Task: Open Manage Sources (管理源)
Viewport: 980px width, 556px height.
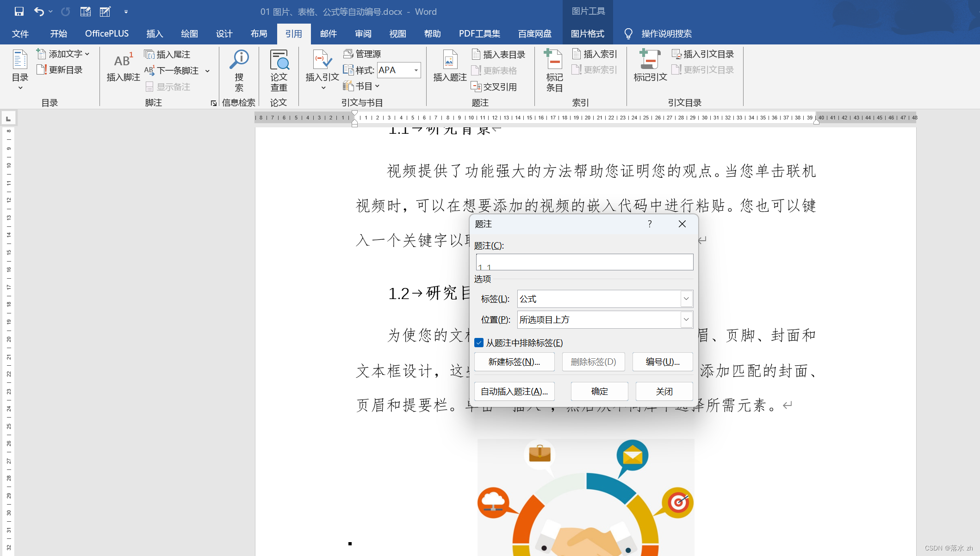Action: coord(362,54)
